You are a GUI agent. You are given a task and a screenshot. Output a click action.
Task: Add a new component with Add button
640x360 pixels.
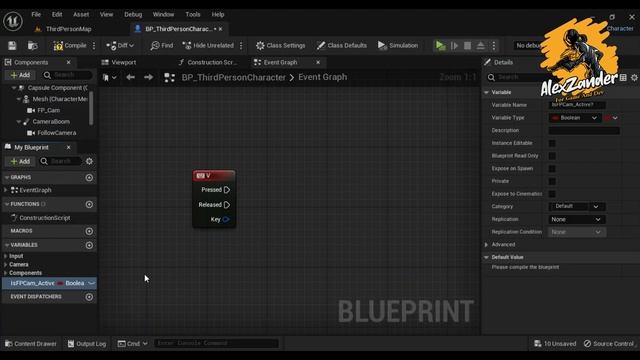(x=20, y=75)
